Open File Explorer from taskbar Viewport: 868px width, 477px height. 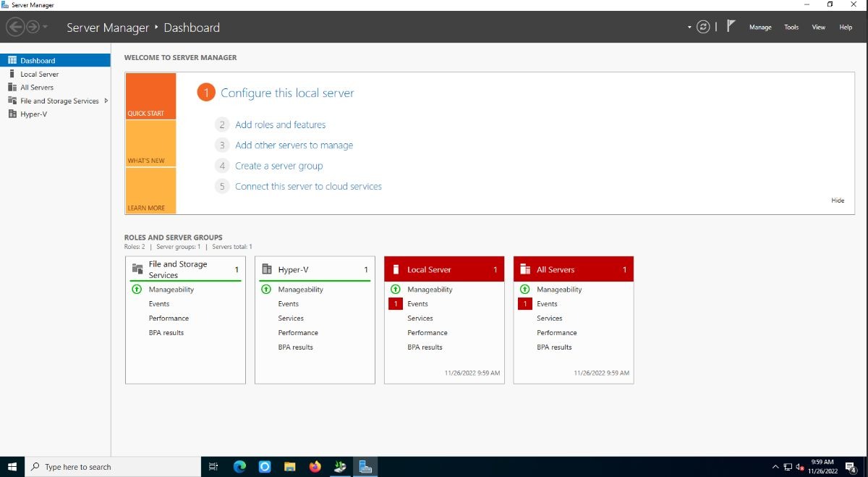[289, 467]
